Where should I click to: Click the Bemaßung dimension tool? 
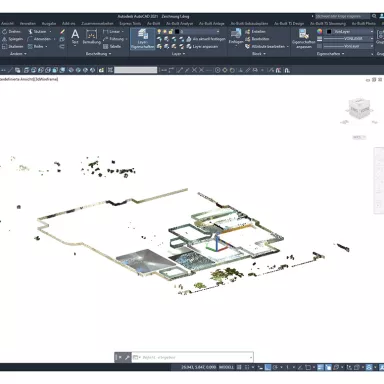(x=91, y=37)
